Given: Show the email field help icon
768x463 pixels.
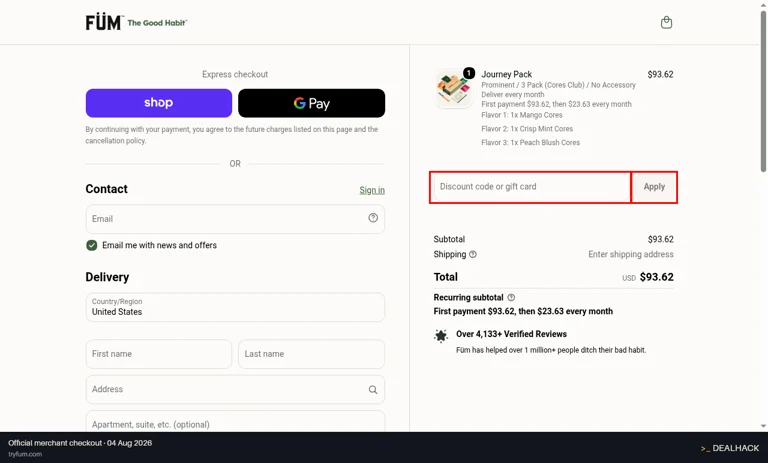Looking at the screenshot, I should click(x=373, y=218).
